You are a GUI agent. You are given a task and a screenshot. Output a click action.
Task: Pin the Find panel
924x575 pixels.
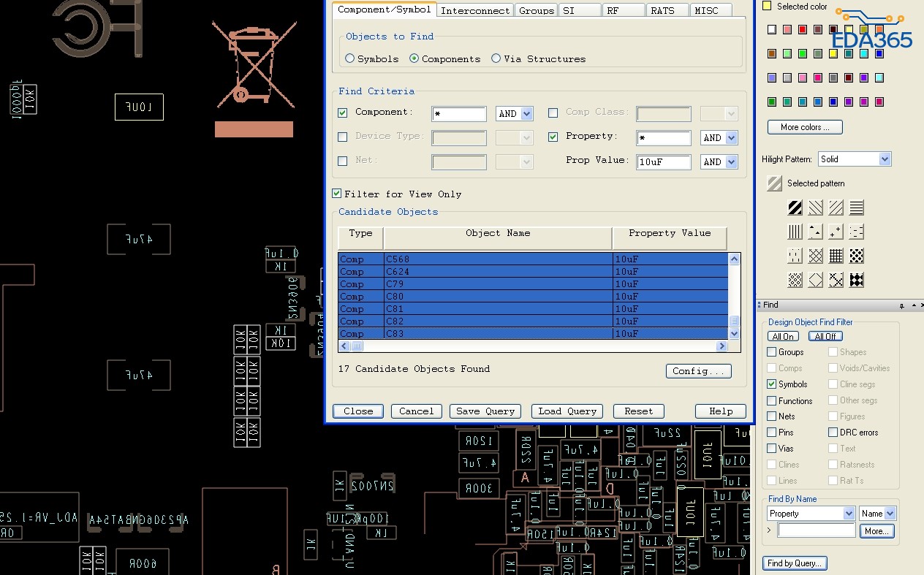click(x=903, y=305)
